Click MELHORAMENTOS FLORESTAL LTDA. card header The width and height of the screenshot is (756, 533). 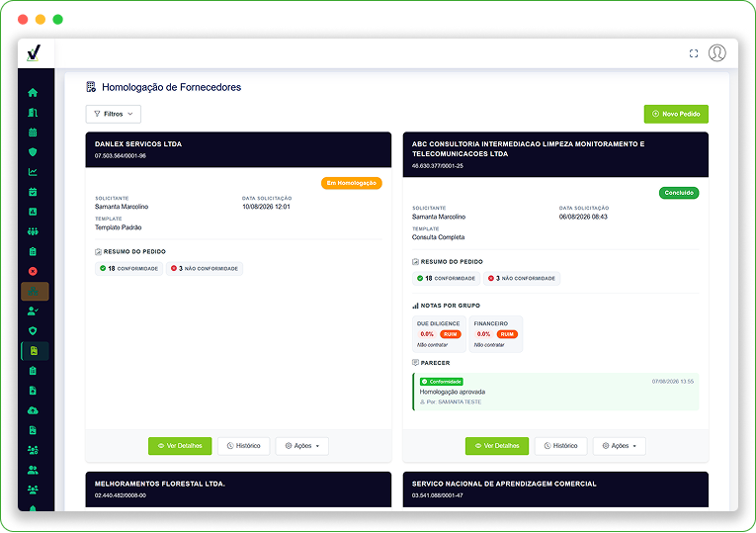coord(238,489)
